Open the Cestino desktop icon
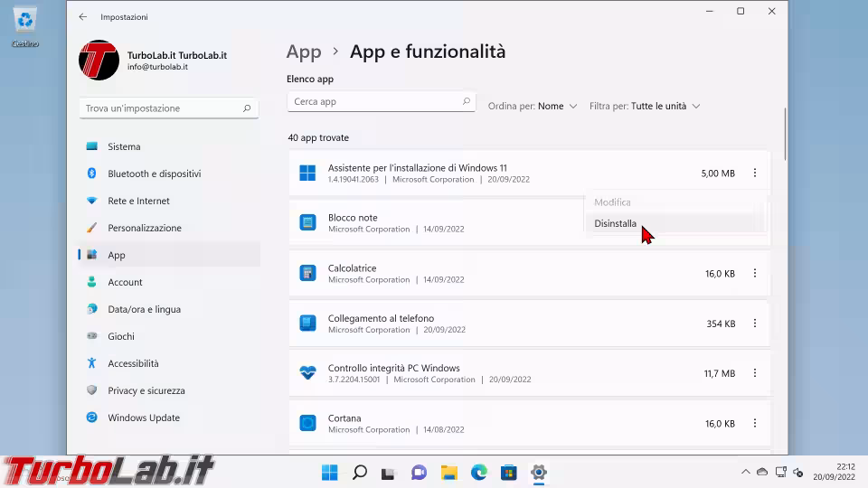The image size is (868, 488). tap(25, 26)
